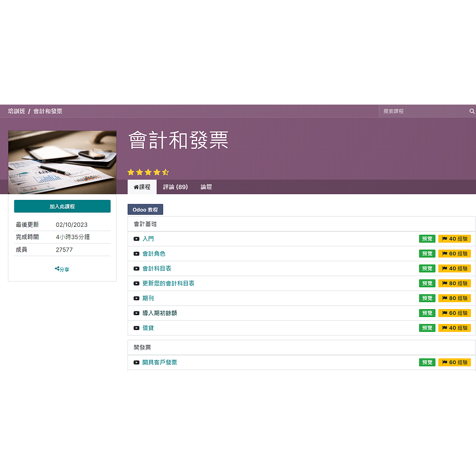Click the home icon on 課程 tab

pyautogui.click(x=136, y=187)
